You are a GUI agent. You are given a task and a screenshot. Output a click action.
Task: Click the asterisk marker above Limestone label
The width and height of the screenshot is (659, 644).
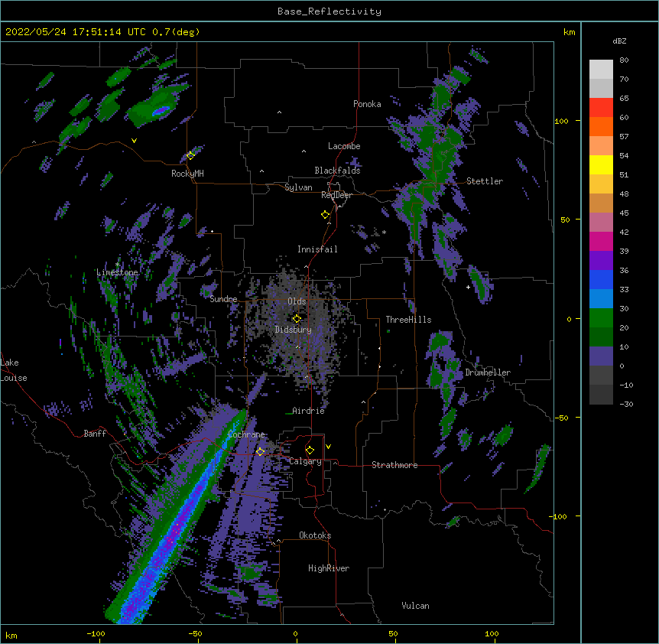click(x=118, y=265)
